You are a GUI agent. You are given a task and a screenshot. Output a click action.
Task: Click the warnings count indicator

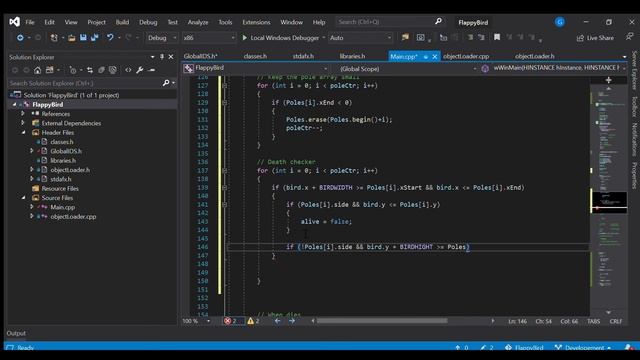253,321
